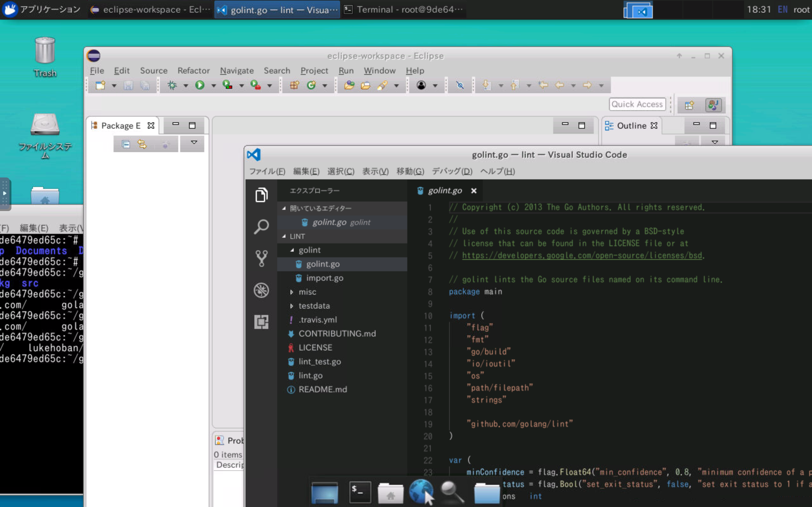This screenshot has width=812, height=507.
Task: Click Eclipse green Run button
Action: click(x=200, y=85)
